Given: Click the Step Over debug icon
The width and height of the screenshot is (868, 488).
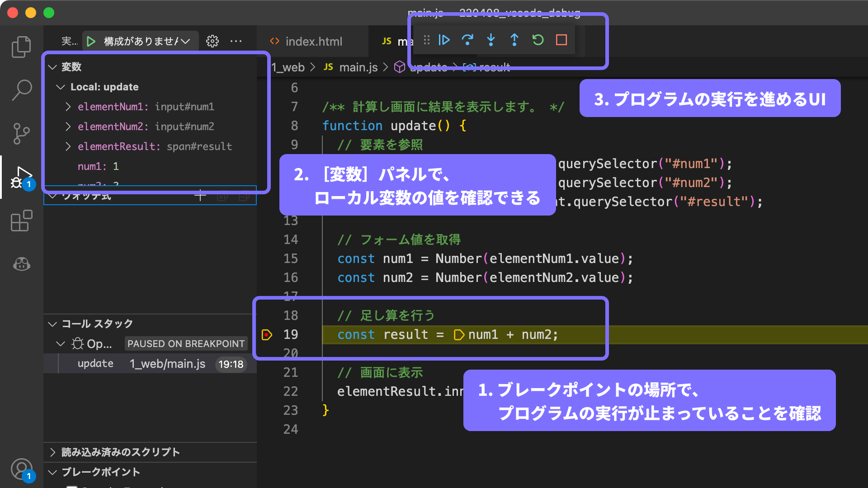Looking at the screenshot, I should [x=467, y=40].
